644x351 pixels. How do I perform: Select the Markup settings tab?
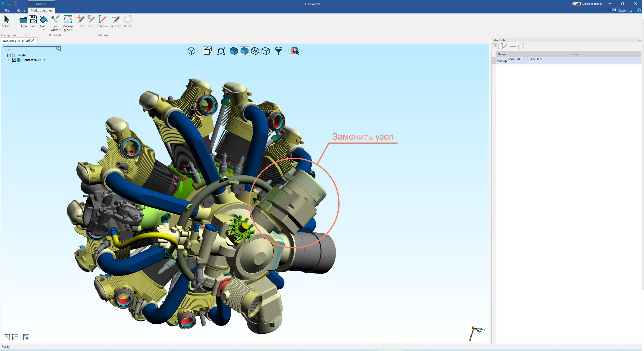point(41,11)
